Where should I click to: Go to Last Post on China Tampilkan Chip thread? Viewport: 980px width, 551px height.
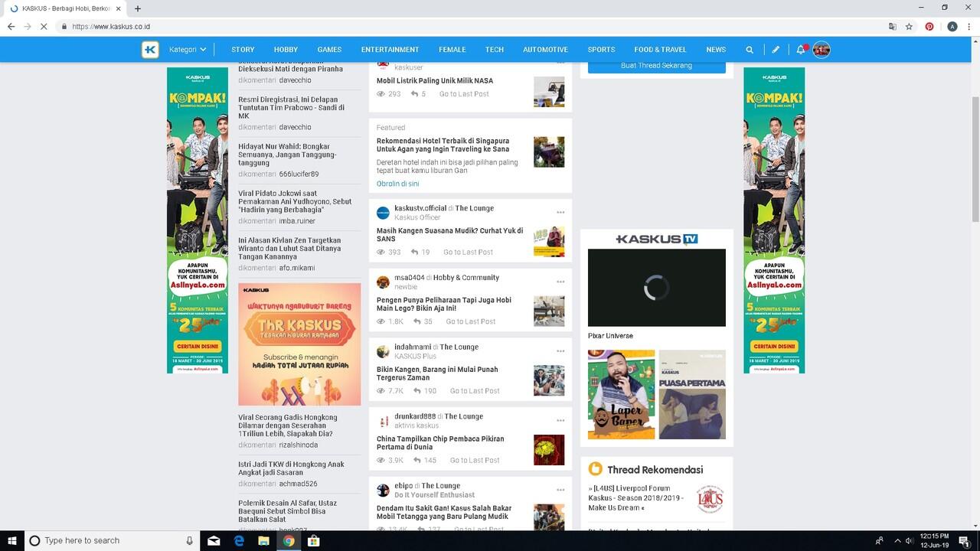point(475,461)
